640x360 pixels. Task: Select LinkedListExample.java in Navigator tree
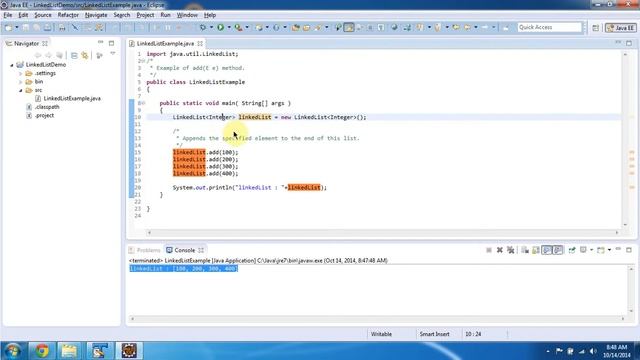coord(72,98)
